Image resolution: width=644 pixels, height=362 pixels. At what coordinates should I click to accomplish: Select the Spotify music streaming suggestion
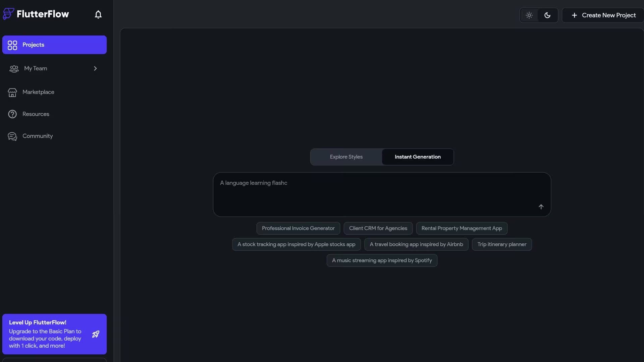pyautogui.click(x=382, y=260)
